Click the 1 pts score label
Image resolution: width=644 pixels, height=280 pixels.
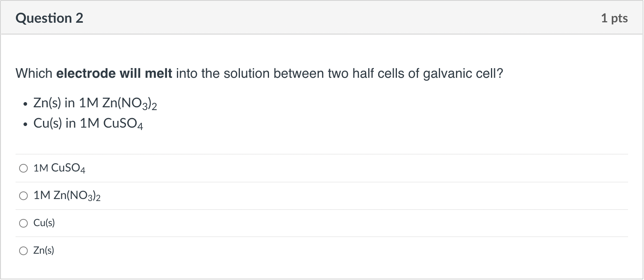click(614, 18)
